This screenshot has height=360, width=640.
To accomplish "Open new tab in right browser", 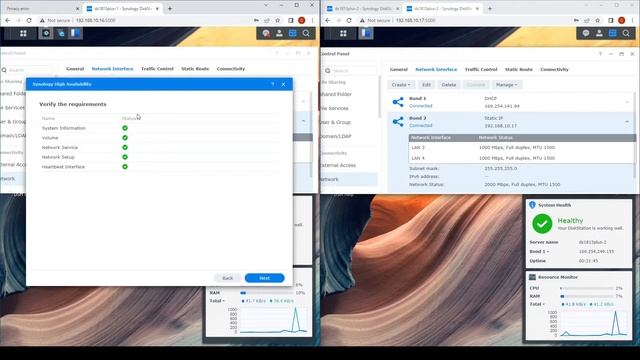I will [x=490, y=9].
